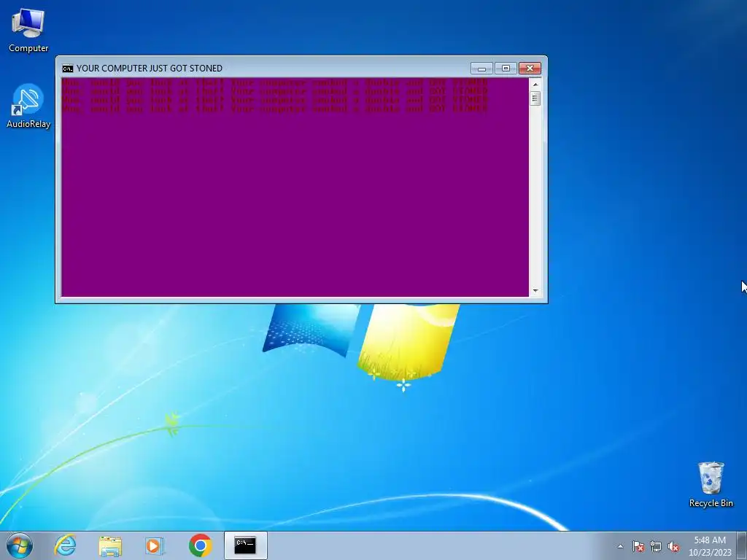This screenshot has height=560, width=747.
Task: Click the Windows Start orb
Action: tap(20, 545)
